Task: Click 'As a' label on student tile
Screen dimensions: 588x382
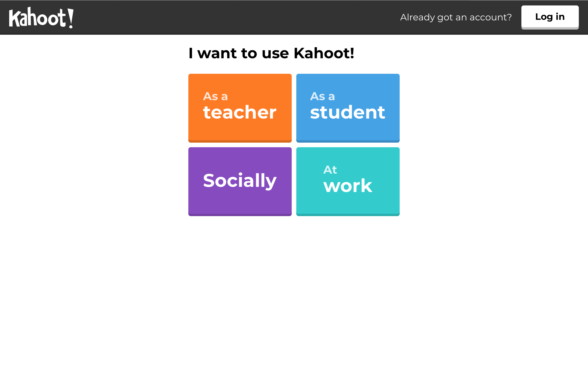Action: click(322, 96)
